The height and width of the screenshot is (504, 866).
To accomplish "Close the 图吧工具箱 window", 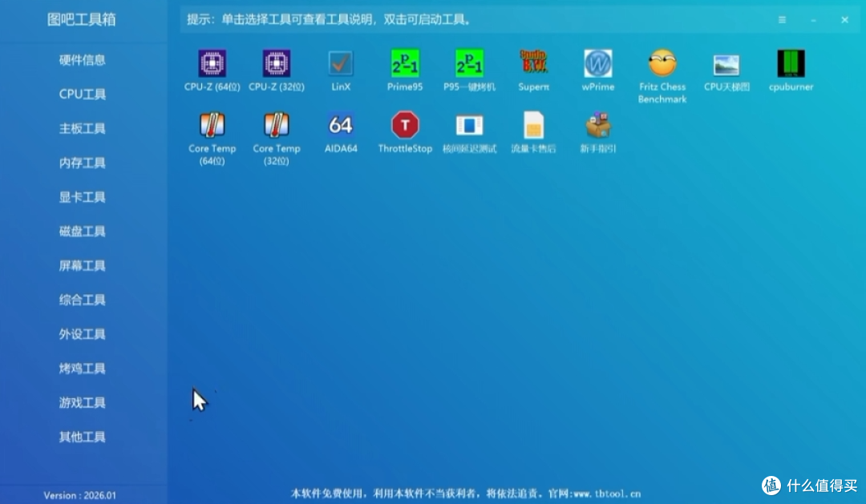I will [844, 20].
